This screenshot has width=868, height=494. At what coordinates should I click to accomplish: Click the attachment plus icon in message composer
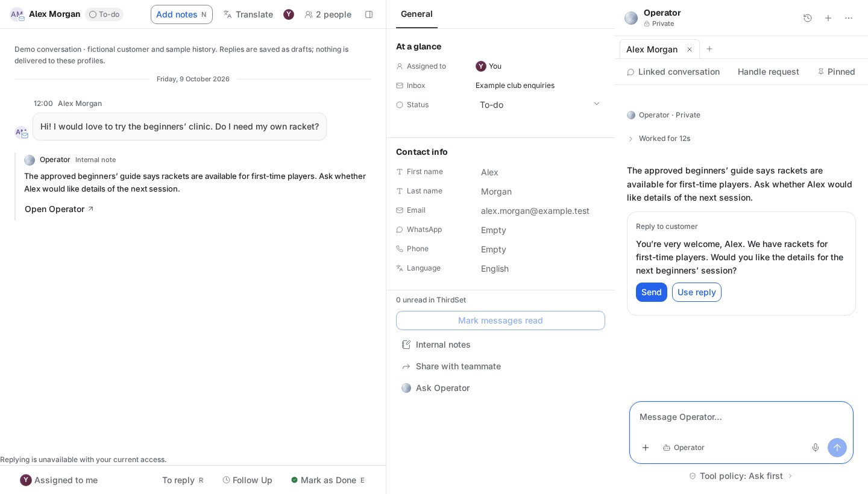(646, 448)
